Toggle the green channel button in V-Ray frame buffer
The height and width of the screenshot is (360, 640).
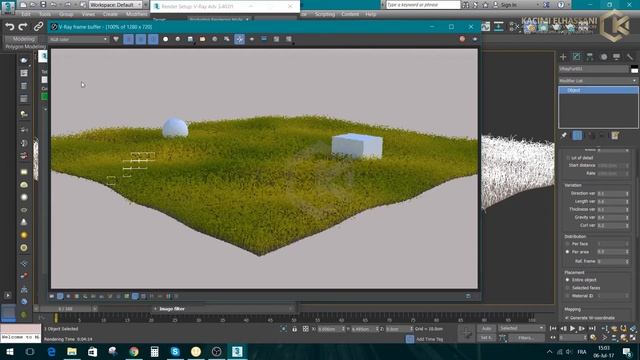click(140, 39)
